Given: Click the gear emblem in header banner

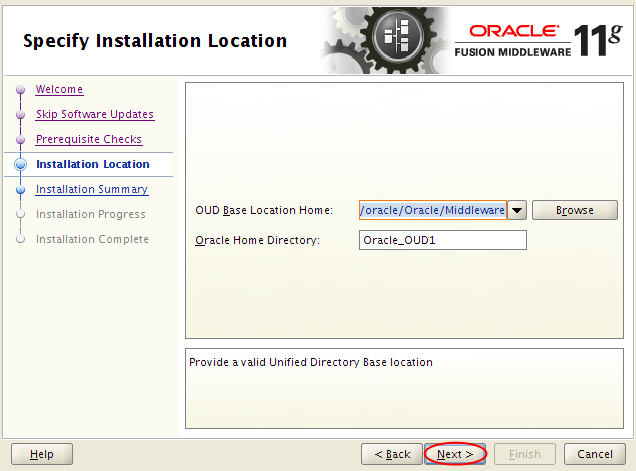Looking at the screenshot, I should 398,37.
